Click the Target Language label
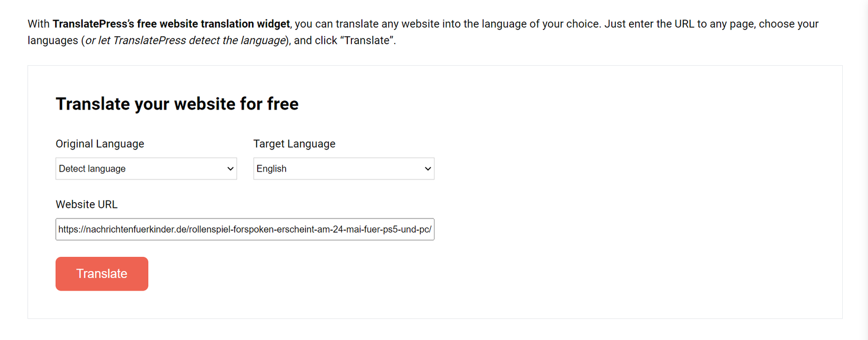The image size is (868, 340). click(x=294, y=143)
